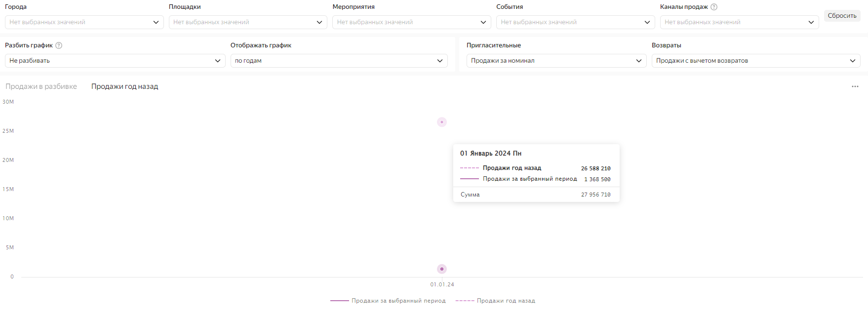Open the Мероприятия filter dropdown
The height and width of the screenshot is (315, 868).
click(x=412, y=22)
